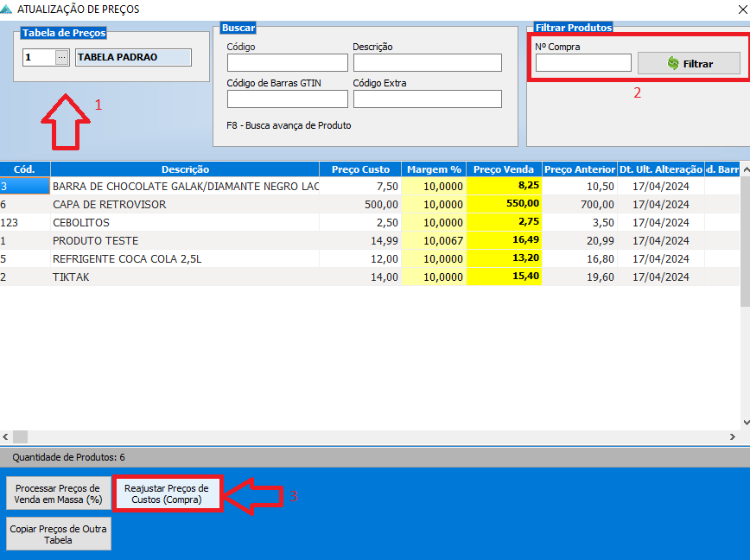Click Preço Venda cell 15,40
The height and width of the screenshot is (560, 750).
tap(504, 277)
